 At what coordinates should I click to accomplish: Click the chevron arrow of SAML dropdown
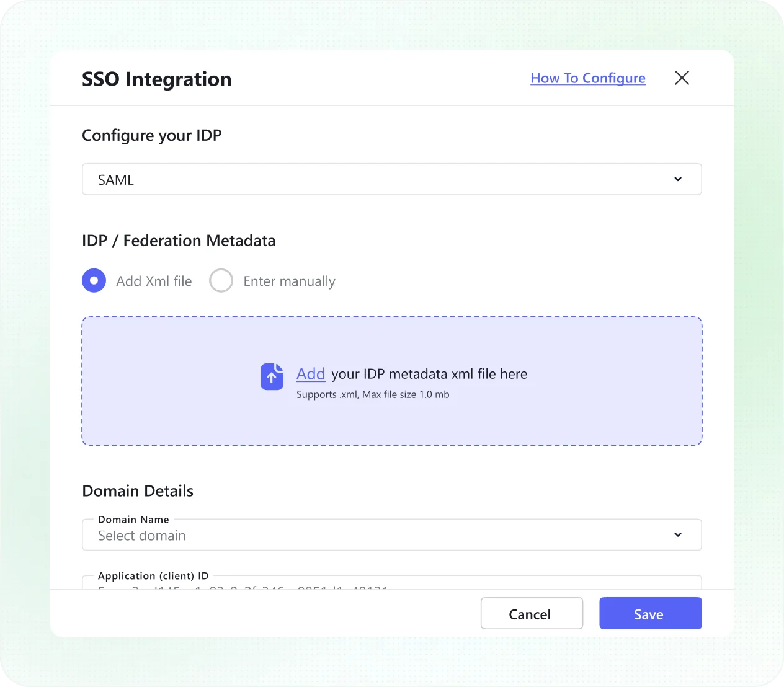click(678, 179)
